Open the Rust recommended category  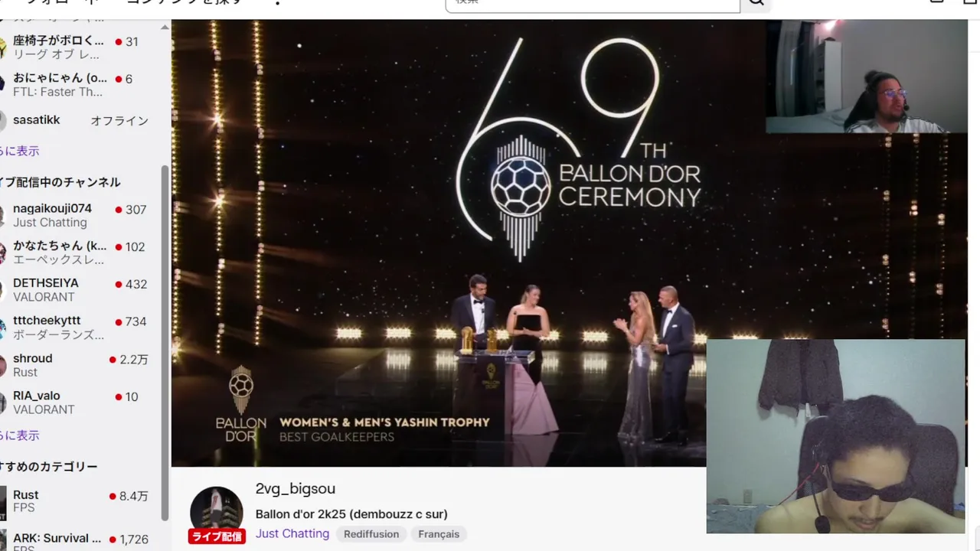[77, 501]
